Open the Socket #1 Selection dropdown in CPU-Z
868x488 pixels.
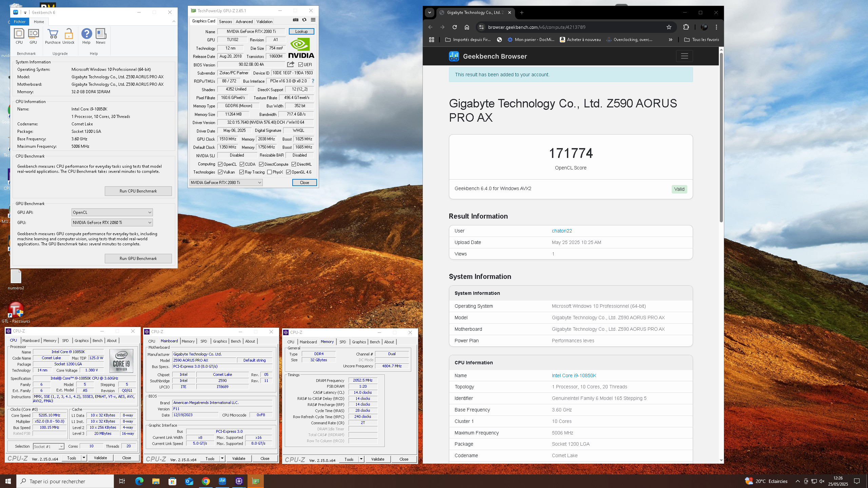48,447
